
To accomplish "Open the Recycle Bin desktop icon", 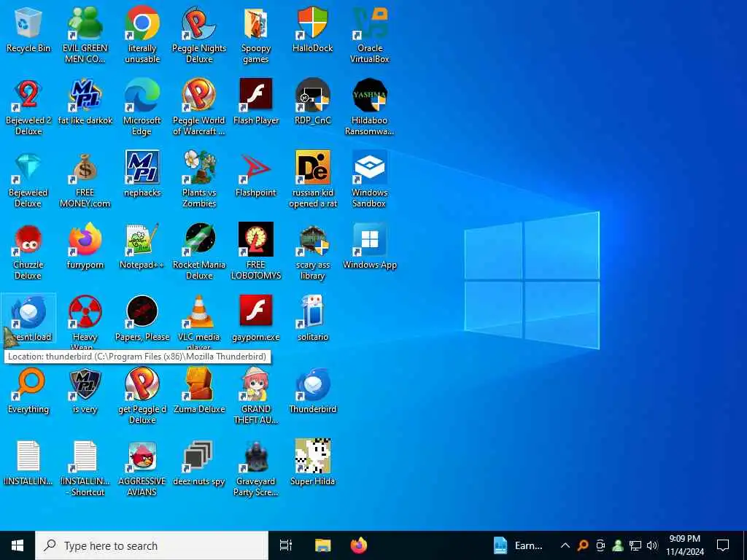I will (28, 29).
